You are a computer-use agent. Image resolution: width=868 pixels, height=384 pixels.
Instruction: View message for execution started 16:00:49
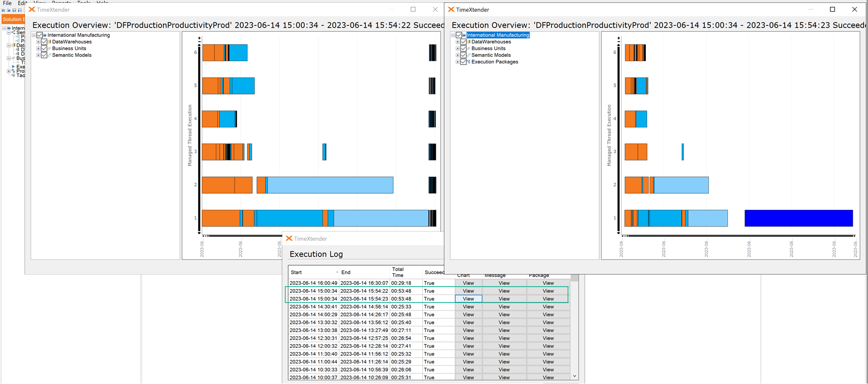(x=504, y=283)
